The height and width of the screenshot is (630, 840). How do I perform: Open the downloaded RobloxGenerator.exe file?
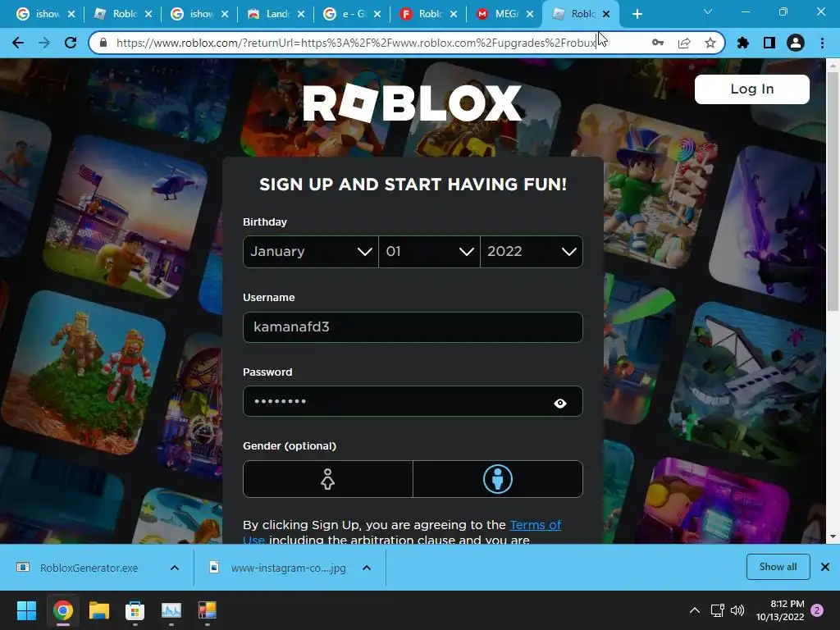89,568
